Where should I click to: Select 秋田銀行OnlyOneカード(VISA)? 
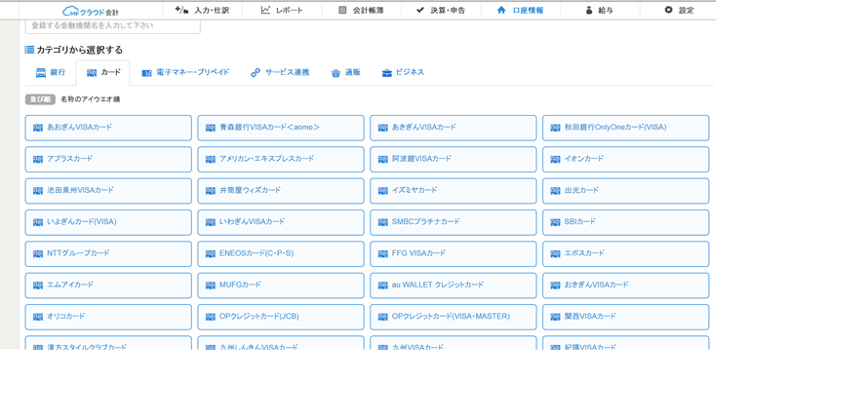pos(625,128)
